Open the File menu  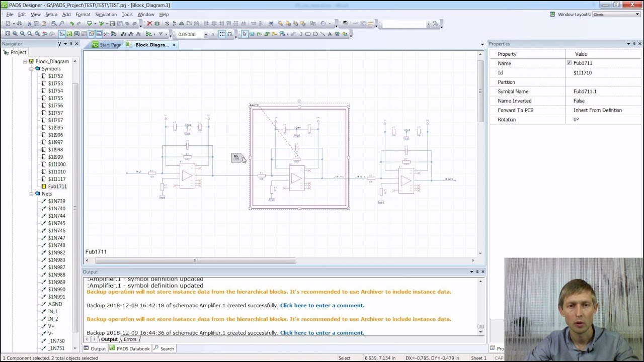pos(10,14)
